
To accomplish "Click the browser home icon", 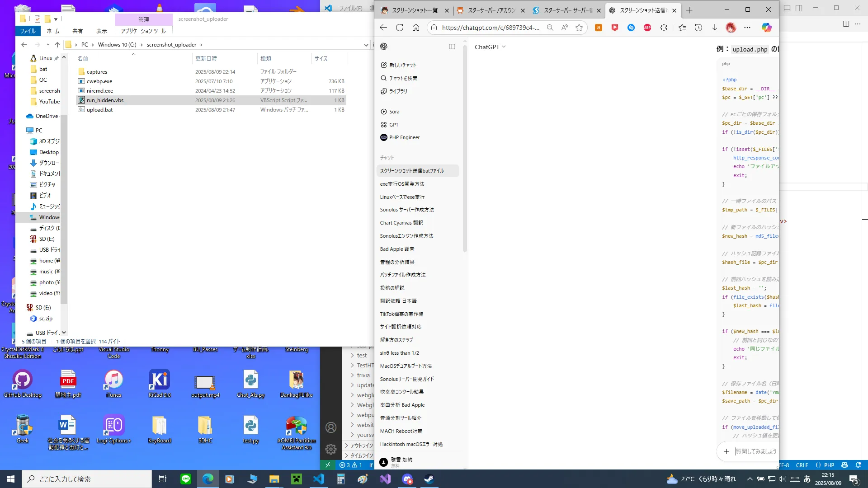I will pyautogui.click(x=416, y=28).
